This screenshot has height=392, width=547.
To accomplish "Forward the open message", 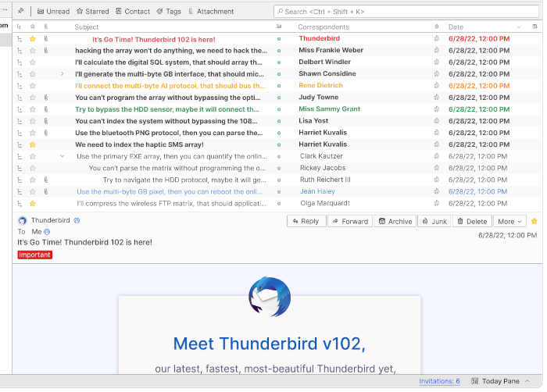I will [350, 221].
